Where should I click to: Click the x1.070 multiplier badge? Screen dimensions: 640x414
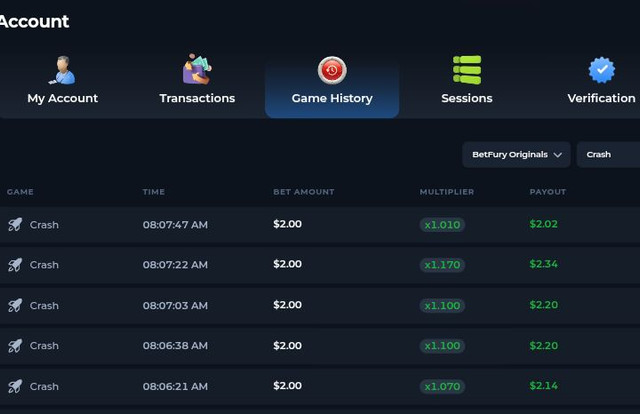(x=442, y=386)
